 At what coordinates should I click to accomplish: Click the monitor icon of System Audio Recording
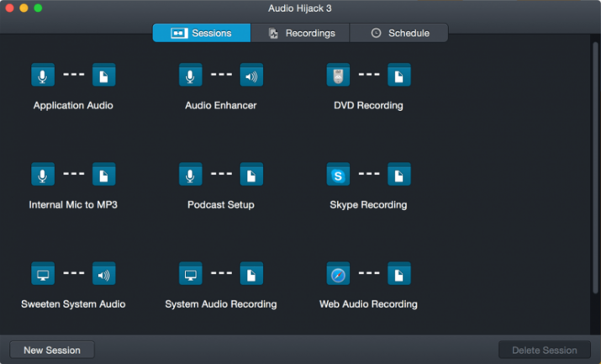pos(191,273)
